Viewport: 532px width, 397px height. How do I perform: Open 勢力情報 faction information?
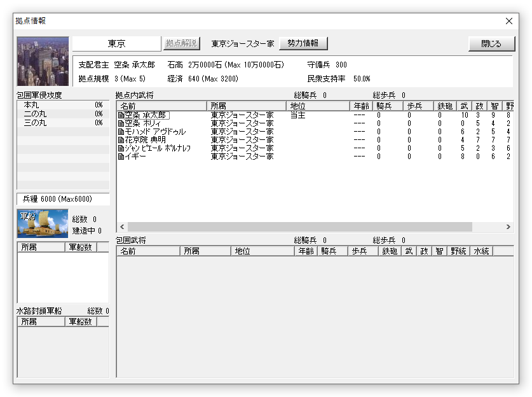303,43
